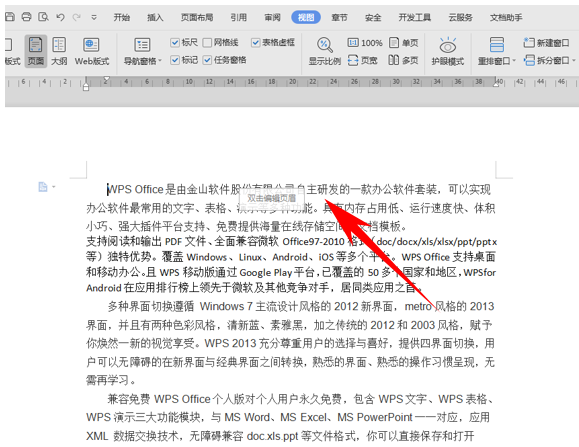The width and height of the screenshot is (579, 447).
Task: Click text "多种界面切换遵循"
Action: pyautogui.click(x=151, y=306)
